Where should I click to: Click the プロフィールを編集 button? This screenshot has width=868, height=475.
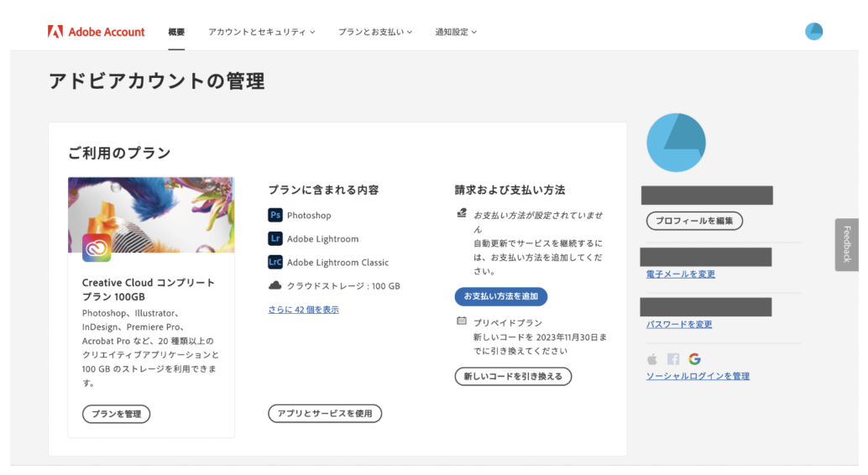pyautogui.click(x=694, y=221)
